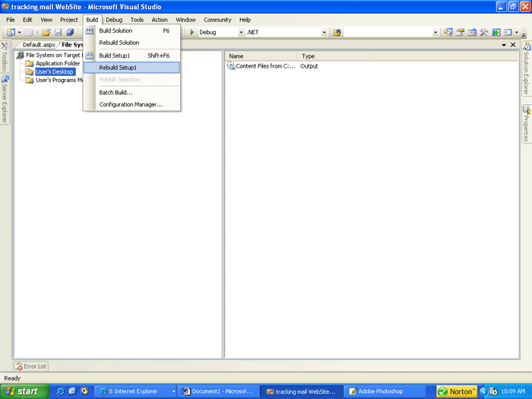Screen dimensions: 532x399
Task: Choose Build Solution from the Build menu
Action: pyautogui.click(x=132, y=30)
